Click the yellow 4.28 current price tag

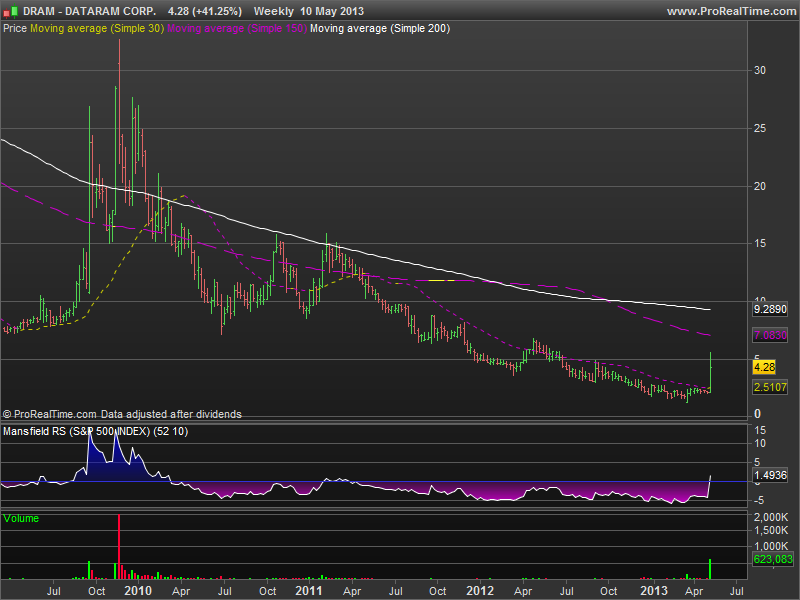(x=764, y=367)
